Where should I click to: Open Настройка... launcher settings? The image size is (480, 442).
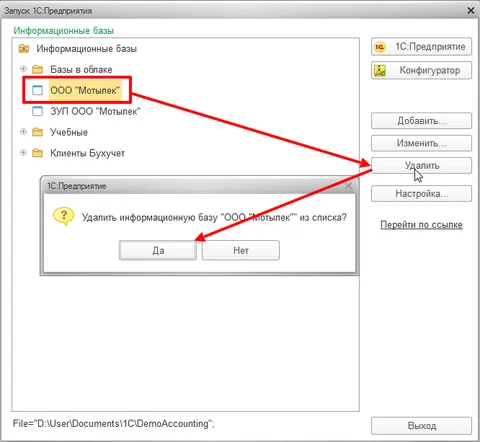click(x=421, y=193)
